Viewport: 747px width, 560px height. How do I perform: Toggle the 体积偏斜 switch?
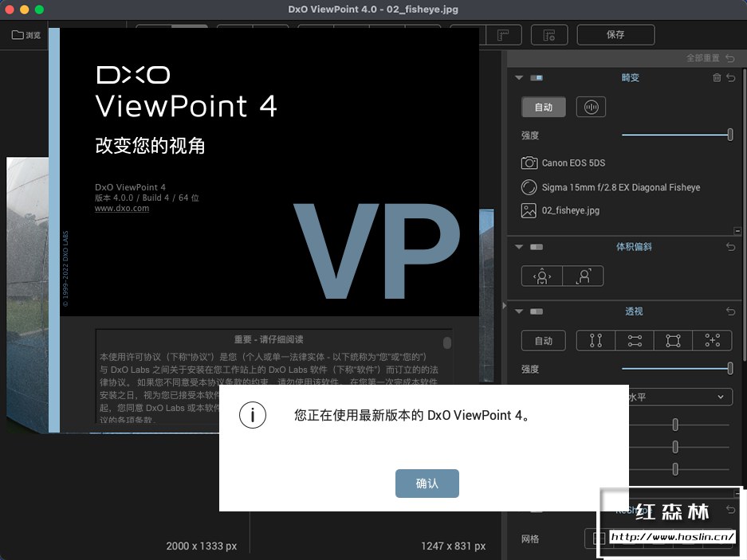[x=537, y=247]
